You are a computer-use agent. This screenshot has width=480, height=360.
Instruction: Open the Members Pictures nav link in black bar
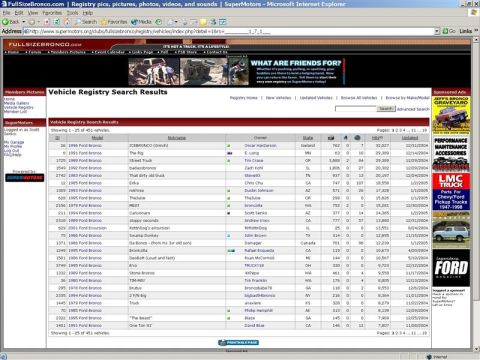67,52
